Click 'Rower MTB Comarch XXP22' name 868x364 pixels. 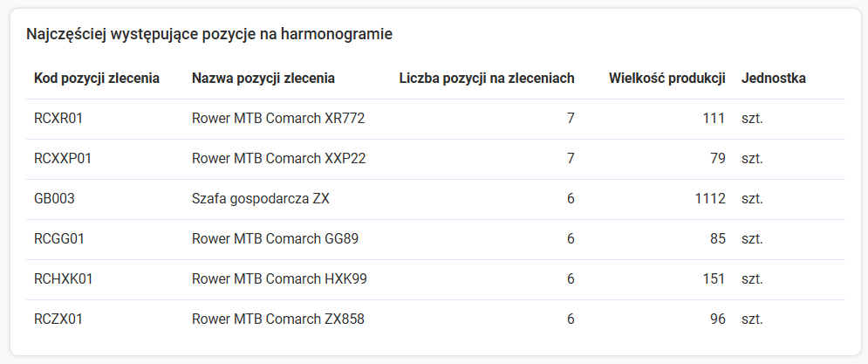278,159
